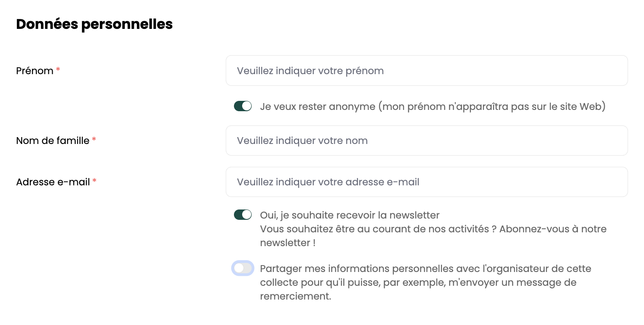
Task: Click the "remerciement." last line of text
Action: pos(295,297)
